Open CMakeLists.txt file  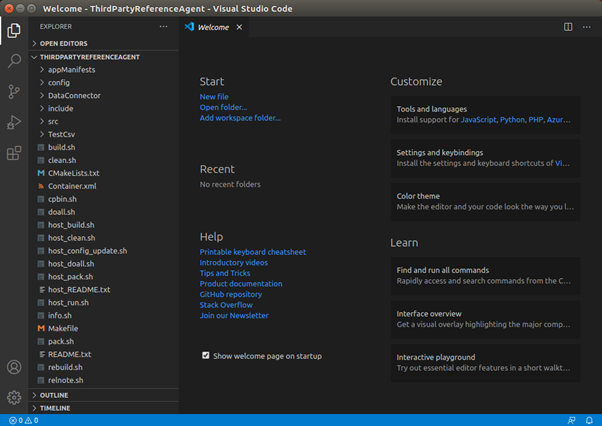point(104,173)
